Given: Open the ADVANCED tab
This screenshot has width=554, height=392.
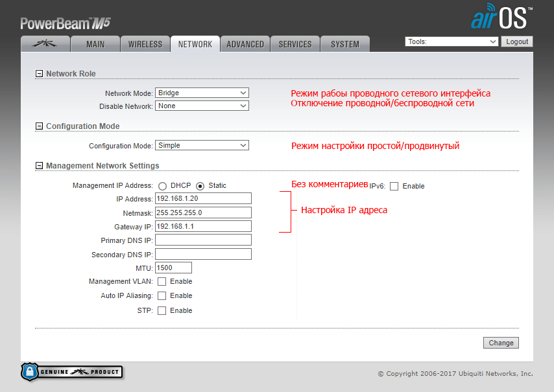Looking at the screenshot, I should click(245, 44).
